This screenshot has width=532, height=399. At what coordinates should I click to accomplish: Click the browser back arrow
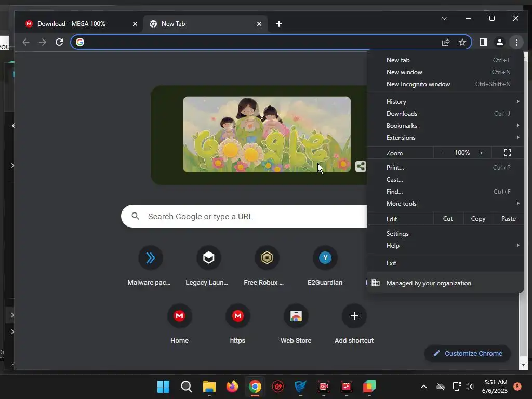[26, 42]
